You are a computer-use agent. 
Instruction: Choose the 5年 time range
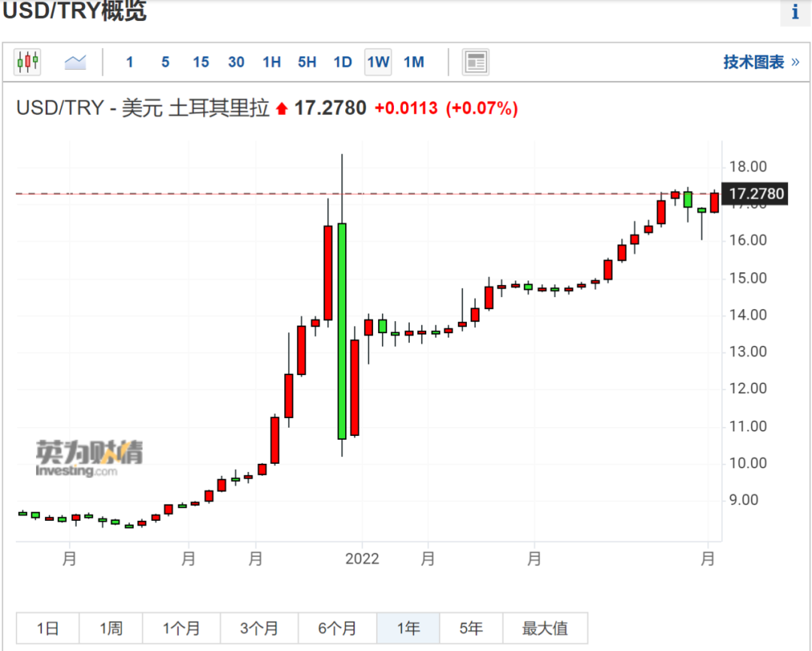(471, 628)
